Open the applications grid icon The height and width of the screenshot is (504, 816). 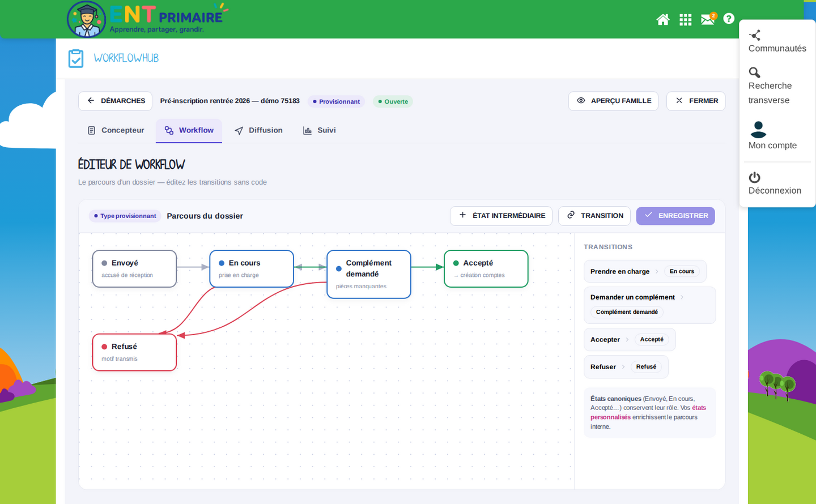click(686, 20)
